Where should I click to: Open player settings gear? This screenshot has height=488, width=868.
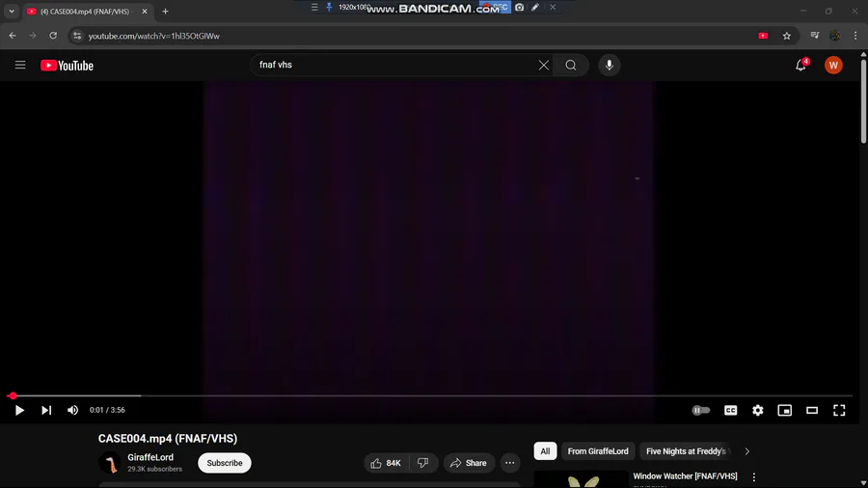tap(758, 410)
